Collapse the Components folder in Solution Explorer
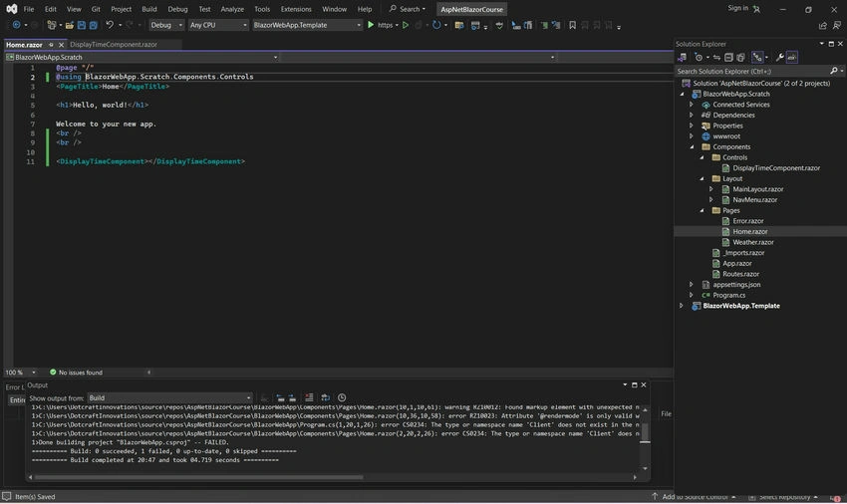This screenshot has height=504, width=847. (x=692, y=147)
